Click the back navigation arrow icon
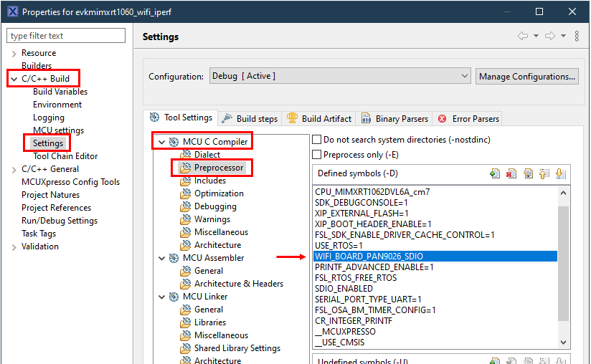This screenshot has width=591, height=364. pos(523,36)
